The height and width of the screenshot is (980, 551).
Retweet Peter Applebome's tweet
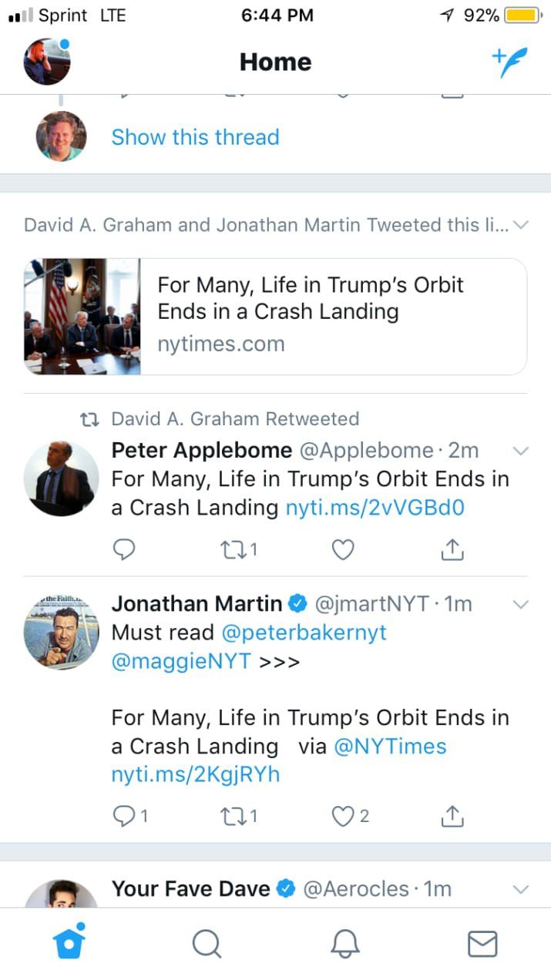click(x=234, y=549)
